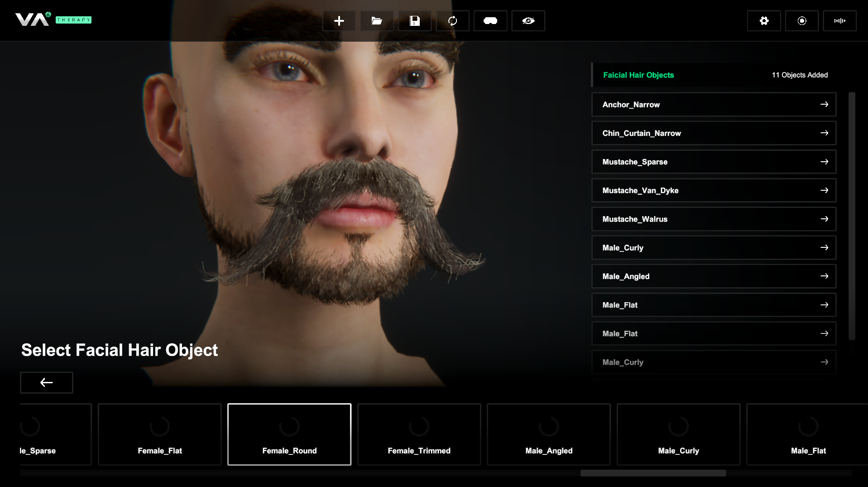This screenshot has width=868, height=487.
Task: Open the Anchor_Narrow object entry
Action: (x=713, y=105)
